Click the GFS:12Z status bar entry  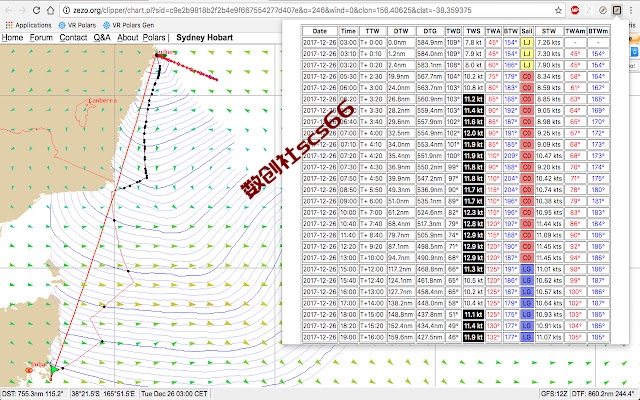click(553, 393)
